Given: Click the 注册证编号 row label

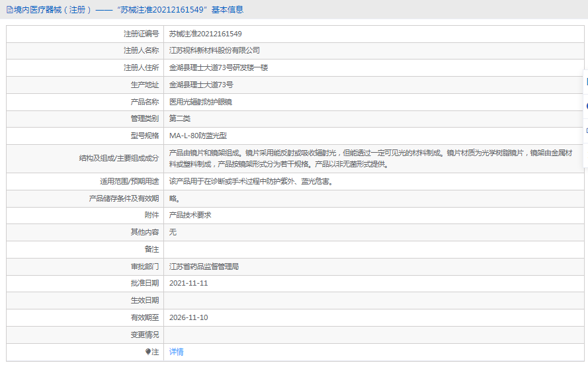Looking at the screenshot, I should (141, 34).
